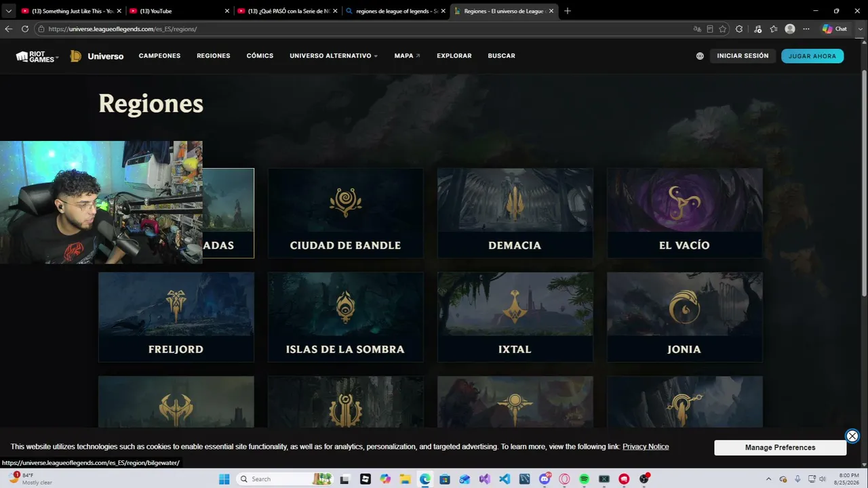
Task: Follow the Privacy Notice link
Action: (646, 447)
